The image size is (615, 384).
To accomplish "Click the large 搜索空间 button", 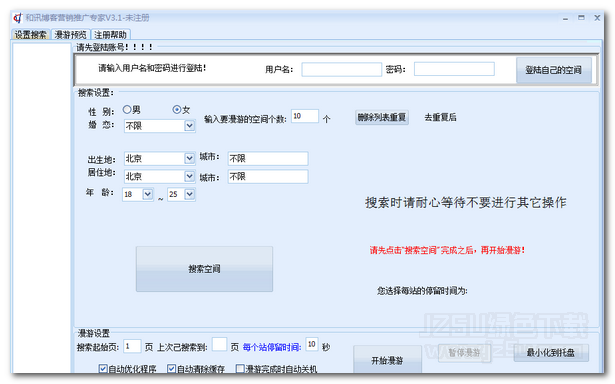I will pos(204,269).
